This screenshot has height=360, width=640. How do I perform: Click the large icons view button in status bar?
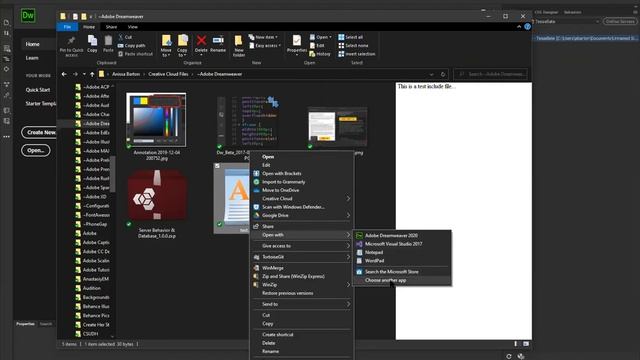tap(526, 344)
